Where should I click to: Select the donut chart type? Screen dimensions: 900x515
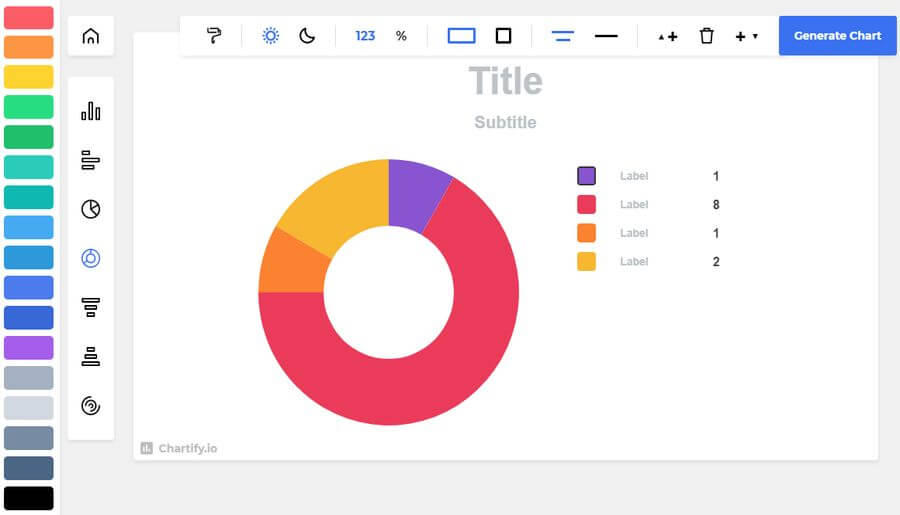[x=91, y=258]
